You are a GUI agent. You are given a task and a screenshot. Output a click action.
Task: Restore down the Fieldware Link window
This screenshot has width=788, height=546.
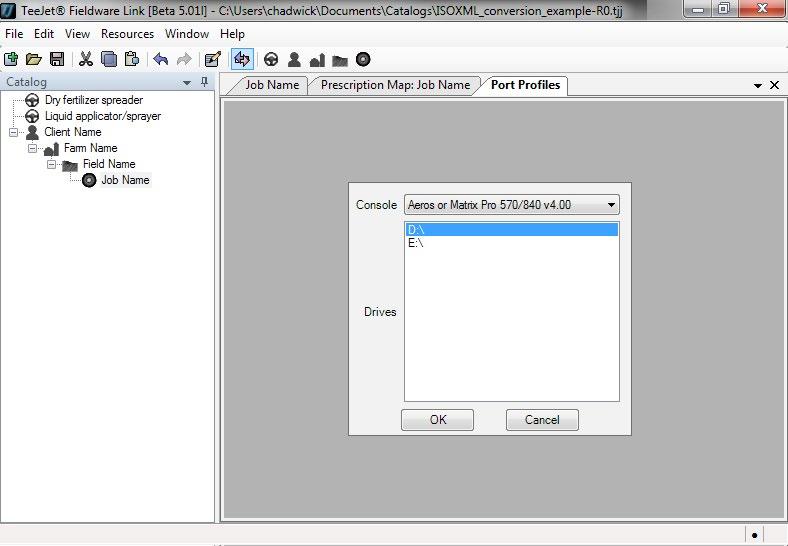(724, 9)
